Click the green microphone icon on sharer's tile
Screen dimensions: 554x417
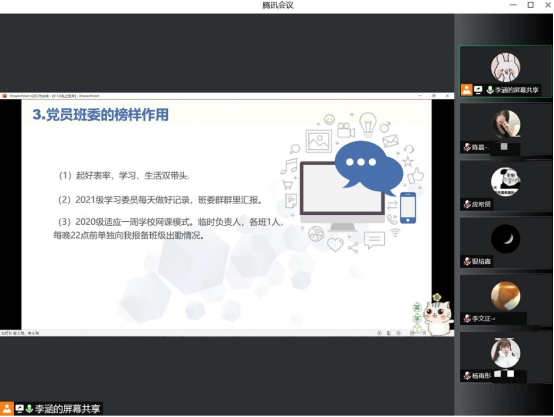pyautogui.click(x=490, y=90)
